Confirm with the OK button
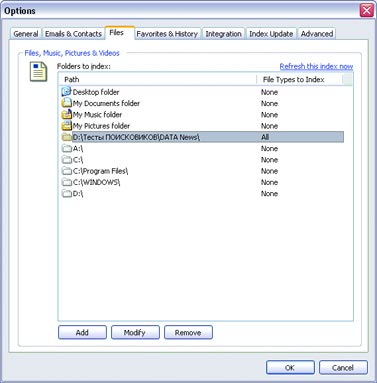Screen dimensions: 377x383 (x=290, y=367)
